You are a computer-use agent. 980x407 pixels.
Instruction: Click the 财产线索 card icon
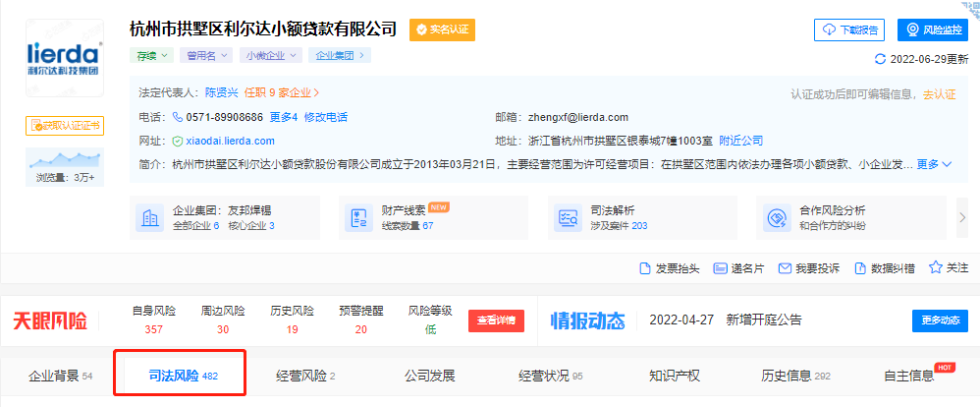point(358,218)
